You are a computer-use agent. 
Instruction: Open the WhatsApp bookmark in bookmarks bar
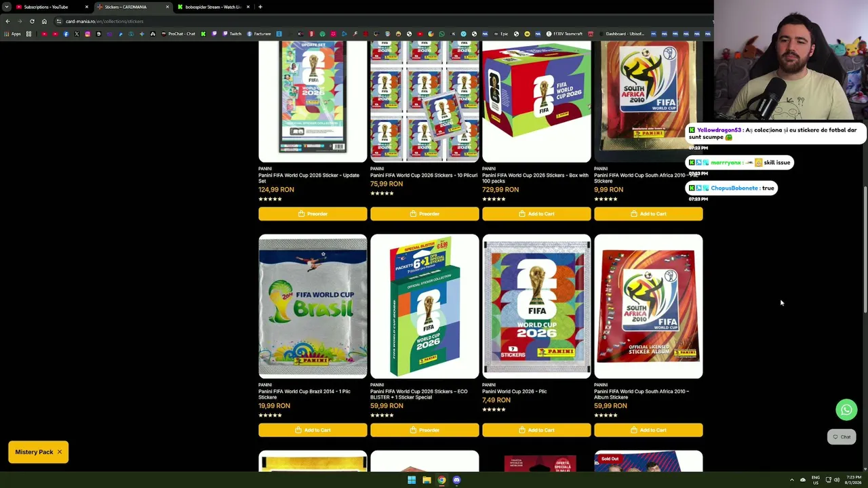[441, 34]
